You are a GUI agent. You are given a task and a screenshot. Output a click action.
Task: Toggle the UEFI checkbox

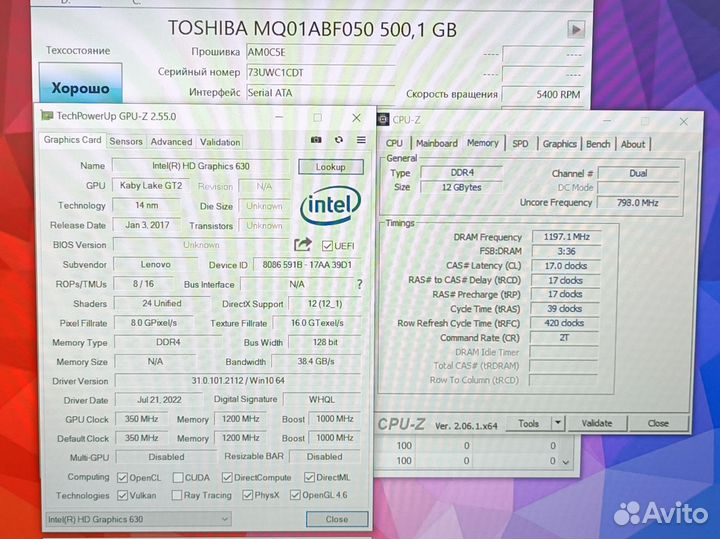tap(327, 246)
